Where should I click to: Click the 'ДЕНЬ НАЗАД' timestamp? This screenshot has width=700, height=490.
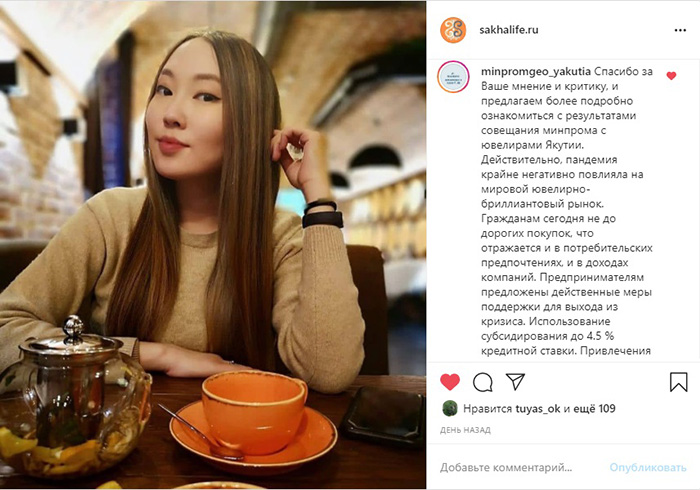coord(465,430)
